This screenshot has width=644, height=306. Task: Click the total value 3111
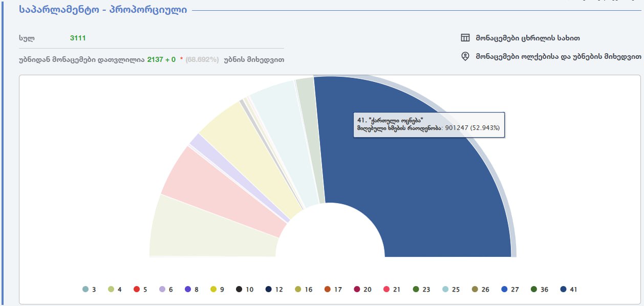[78, 38]
